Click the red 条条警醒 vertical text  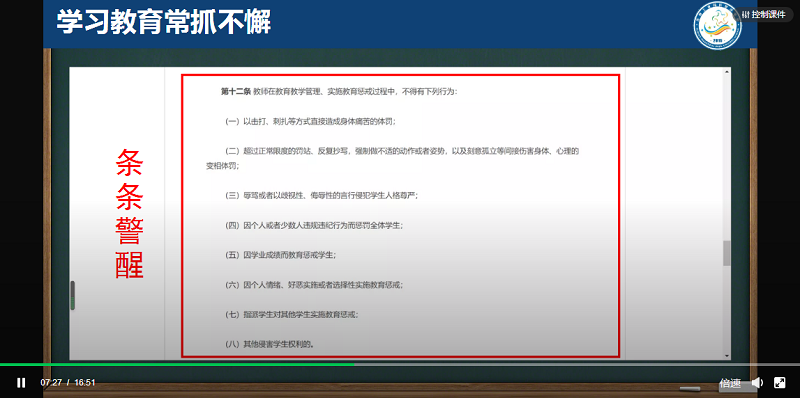click(x=129, y=213)
